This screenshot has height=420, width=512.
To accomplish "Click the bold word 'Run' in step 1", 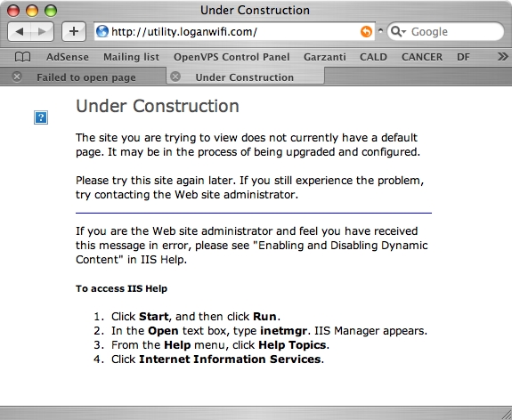I will (x=264, y=317).
